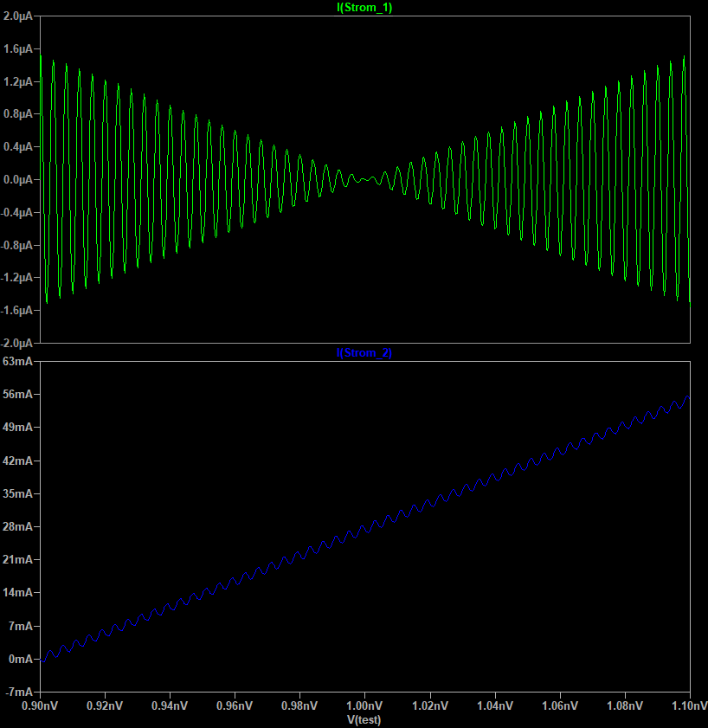
Task: Click the 1.04nV horizontal axis tick
Action: (x=495, y=705)
